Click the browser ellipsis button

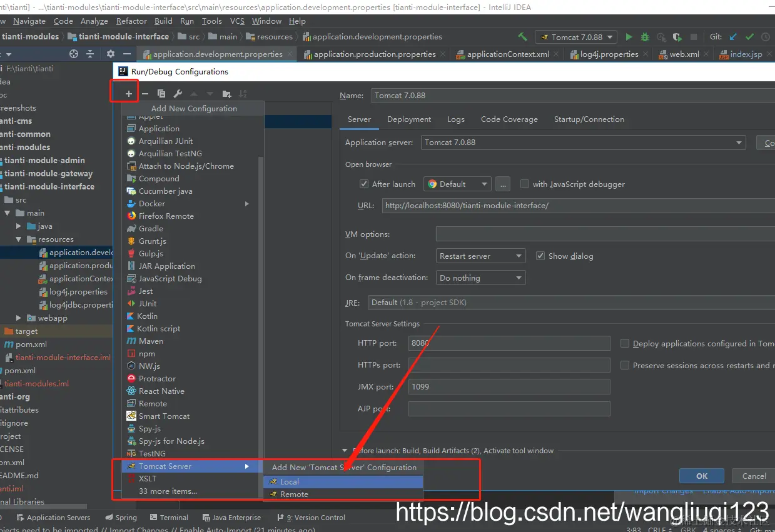pyautogui.click(x=503, y=184)
